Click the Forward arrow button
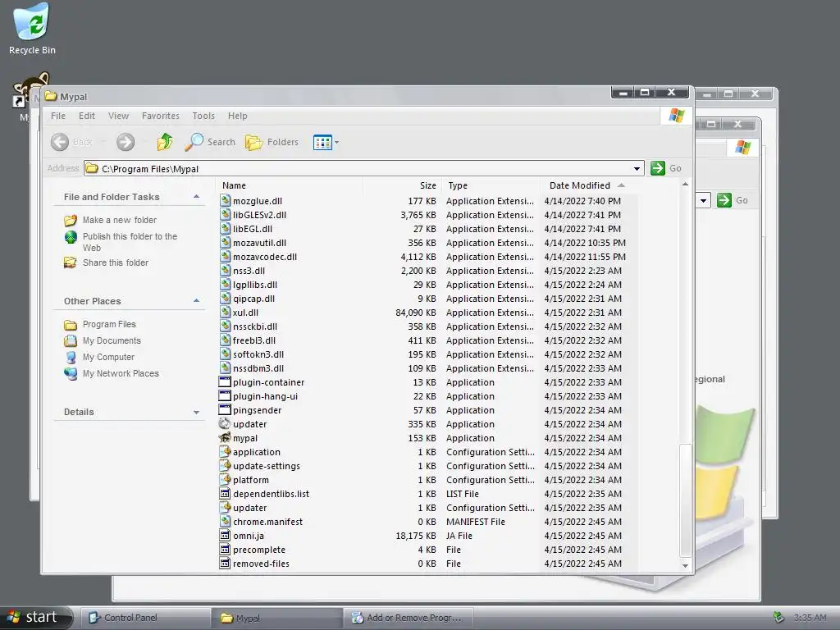Screen dimensions: 840x630 pyautogui.click(x=126, y=142)
